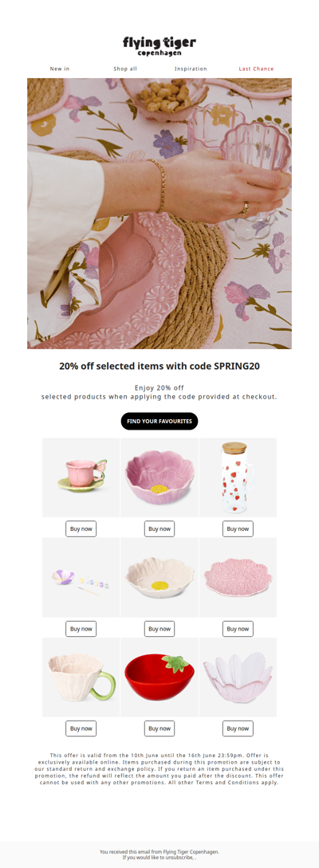Click the Flying Tiger Copenhagen logo
The image size is (319, 868).
click(159, 45)
